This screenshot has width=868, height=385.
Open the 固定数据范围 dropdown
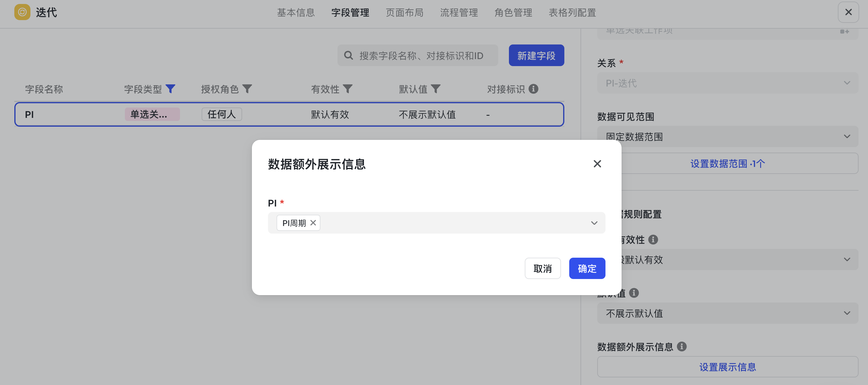point(728,136)
